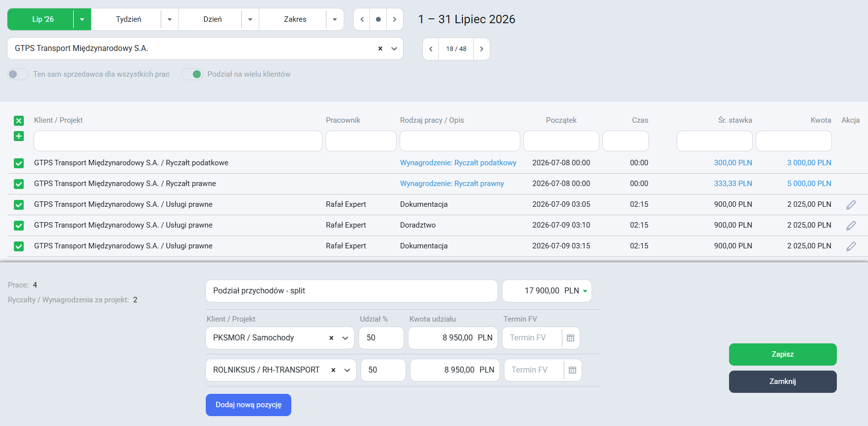Toggle Ten sam sprzedawca switch
This screenshot has height=426, width=868.
pos(18,74)
